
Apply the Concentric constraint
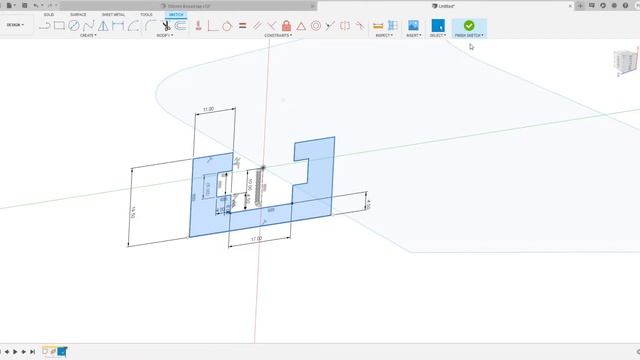click(316, 26)
